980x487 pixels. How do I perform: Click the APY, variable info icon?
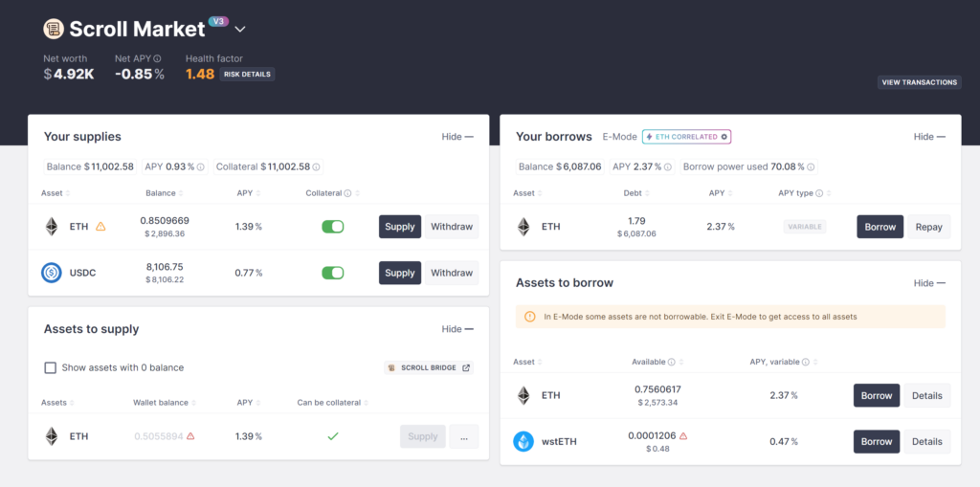click(806, 362)
